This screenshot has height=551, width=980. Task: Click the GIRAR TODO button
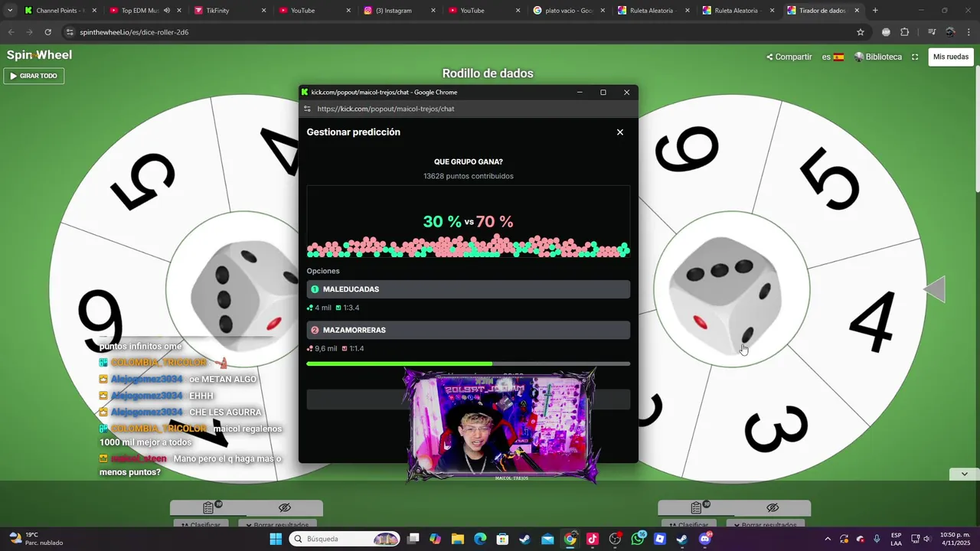point(34,76)
